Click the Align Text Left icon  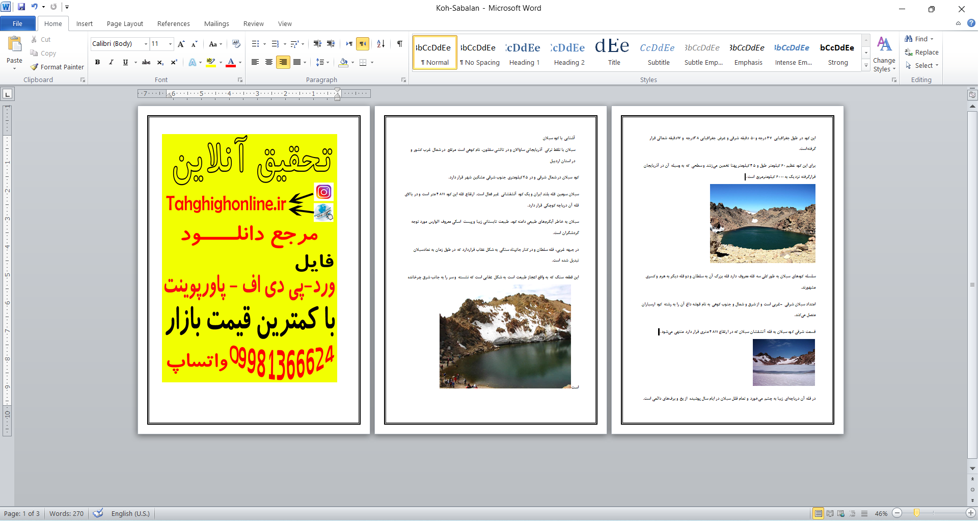point(255,62)
